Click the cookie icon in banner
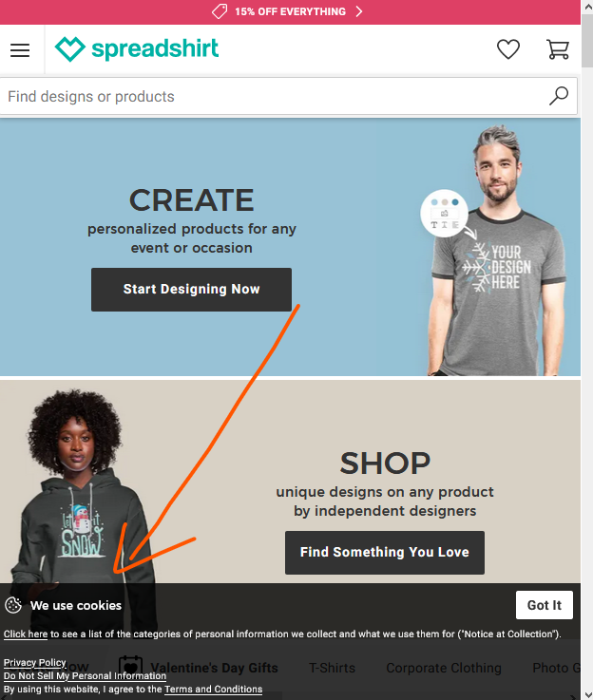 [13, 605]
